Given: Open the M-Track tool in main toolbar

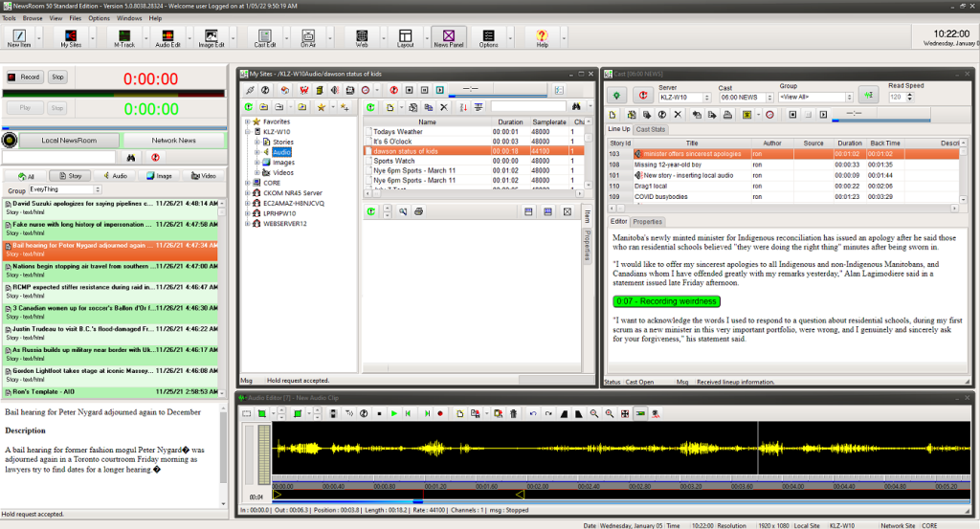Looking at the screenshot, I should 124,37.
